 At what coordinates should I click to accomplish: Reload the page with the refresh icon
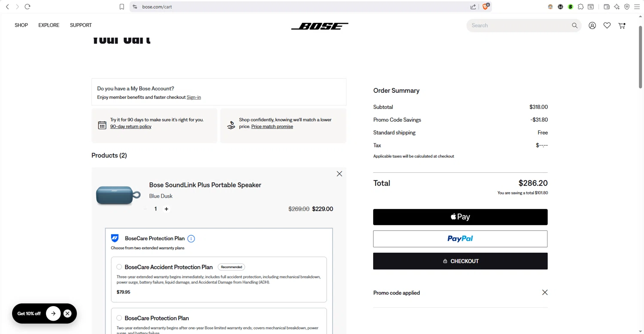(27, 6)
